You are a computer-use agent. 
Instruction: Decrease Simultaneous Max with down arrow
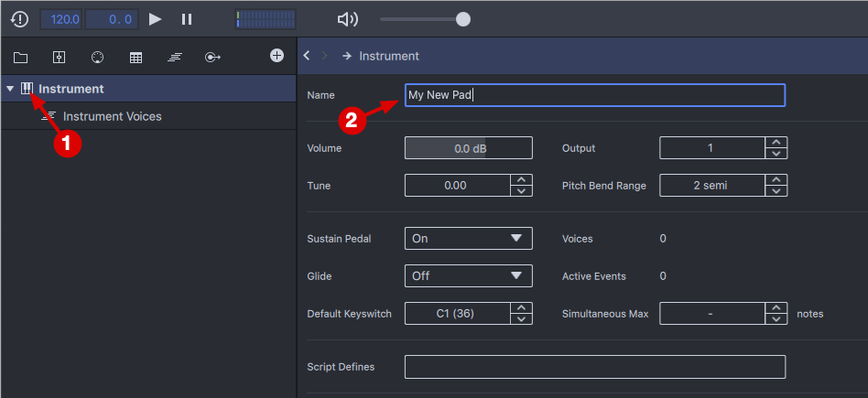click(x=776, y=319)
